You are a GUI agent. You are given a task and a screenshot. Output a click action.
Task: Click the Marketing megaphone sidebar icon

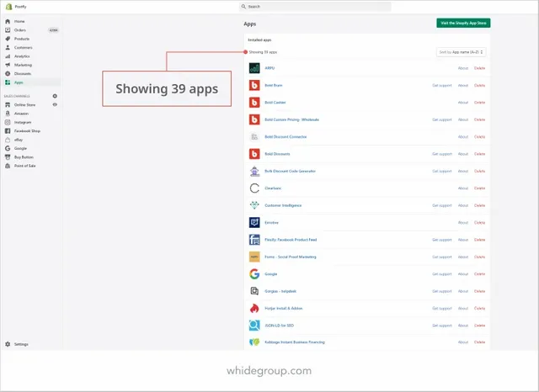point(8,65)
